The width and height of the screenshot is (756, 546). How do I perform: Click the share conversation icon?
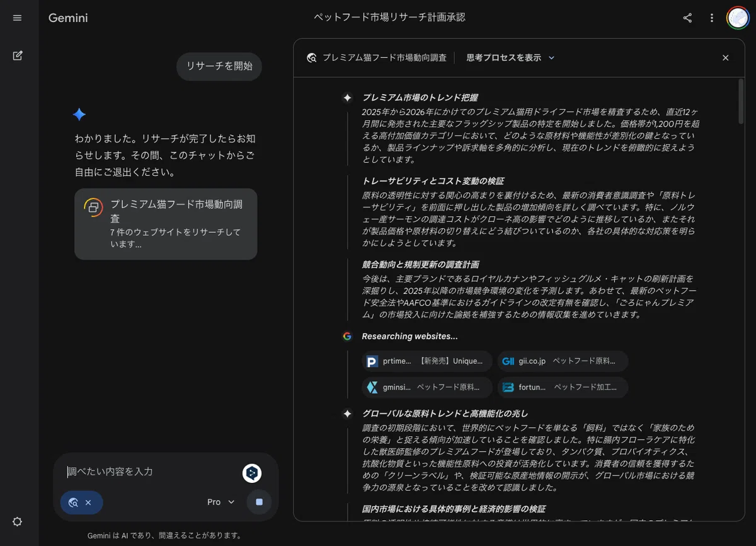tap(687, 18)
